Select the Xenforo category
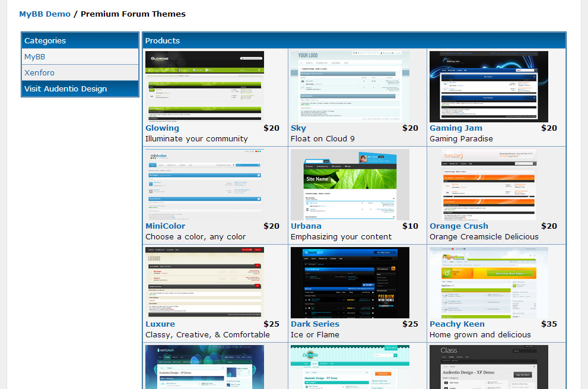 click(39, 73)
